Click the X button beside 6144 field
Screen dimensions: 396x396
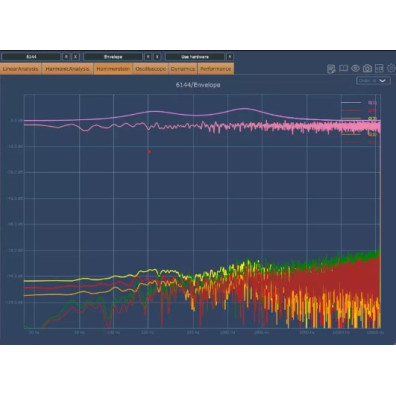click(76, 57)
